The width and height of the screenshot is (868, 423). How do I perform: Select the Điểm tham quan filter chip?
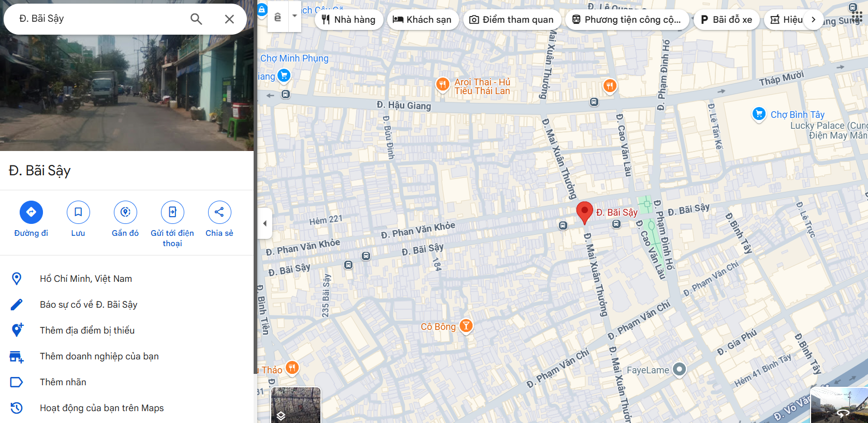pyautogui.click(x=512, y=20)
